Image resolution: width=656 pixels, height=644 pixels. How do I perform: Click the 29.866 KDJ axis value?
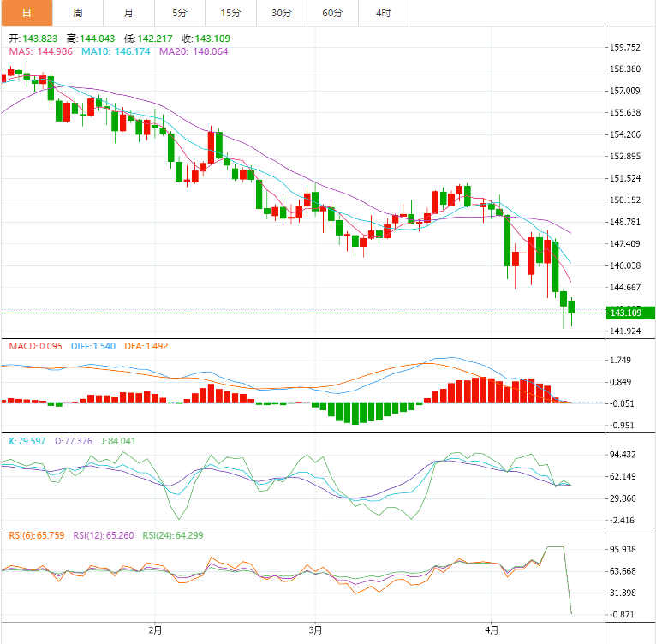click(623, 498)
